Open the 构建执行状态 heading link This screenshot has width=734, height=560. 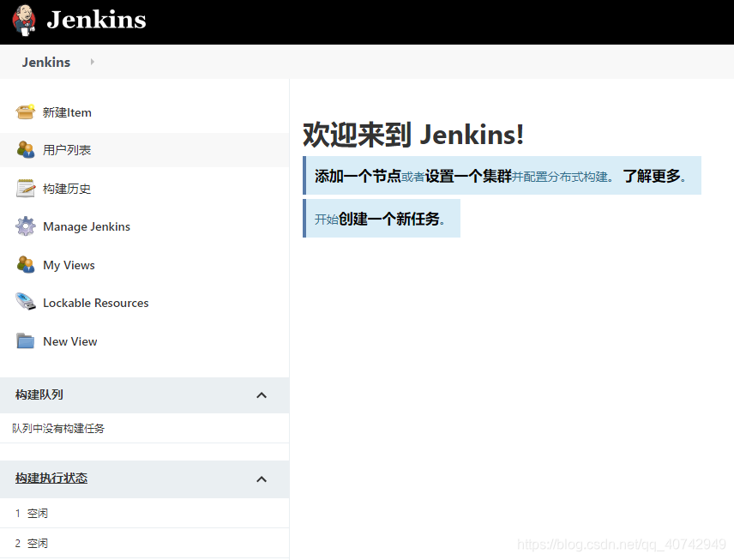click(x=51, y=478)
